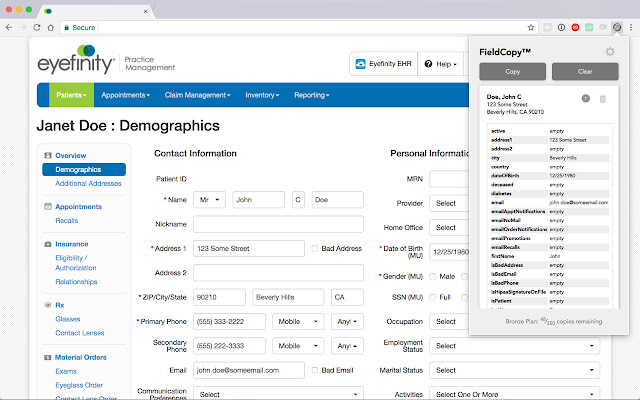The width and height of the screenshot is (640, 400).
Task: Open Primary Phone type Mobile dropdown
Action: tap(298, 322)
